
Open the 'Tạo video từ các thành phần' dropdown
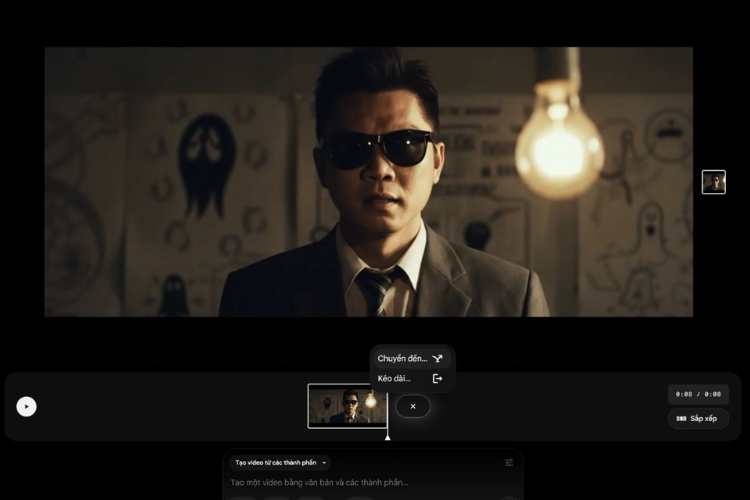tap(280, 463)
